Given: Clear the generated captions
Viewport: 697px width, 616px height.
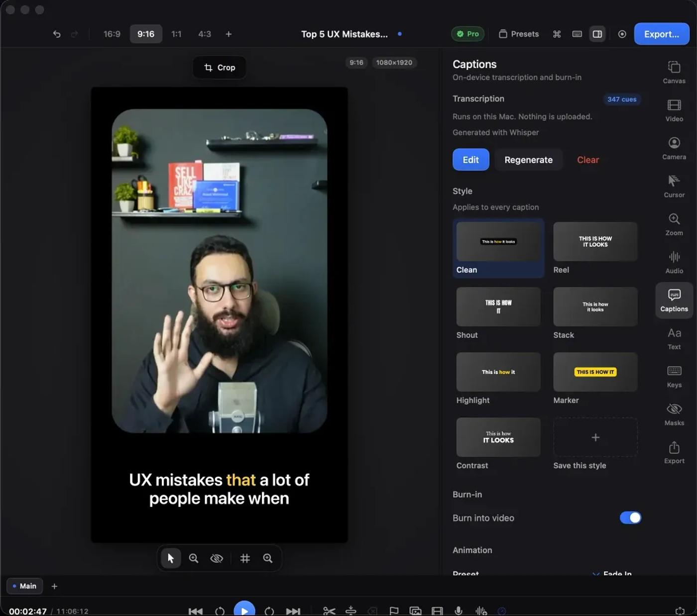Looking at the screenshot, I should click(587, 160).
